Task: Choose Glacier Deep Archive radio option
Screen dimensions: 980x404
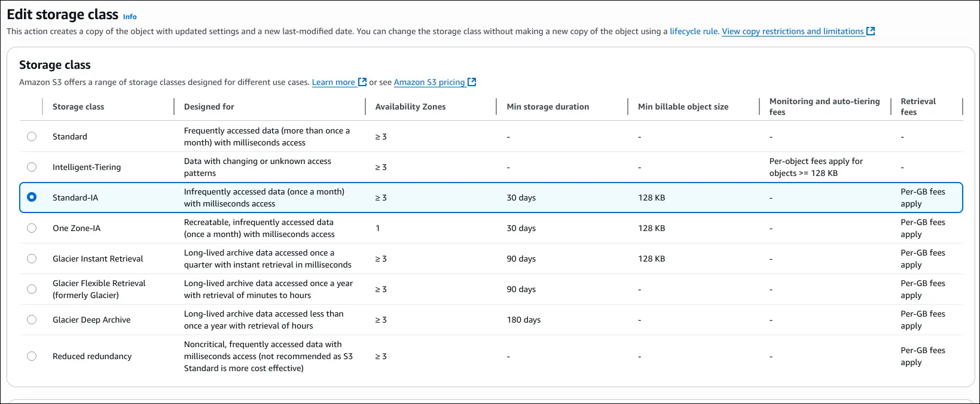Action: (x=32, y=320)
